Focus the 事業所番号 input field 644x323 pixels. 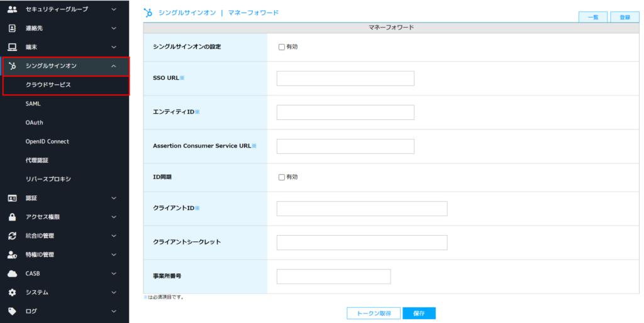point(333,276)
